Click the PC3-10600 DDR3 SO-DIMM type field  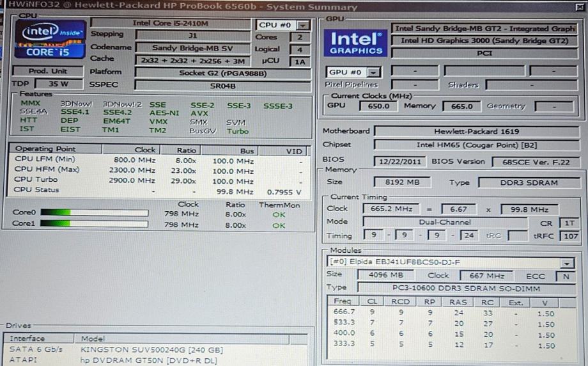(466, 289)
